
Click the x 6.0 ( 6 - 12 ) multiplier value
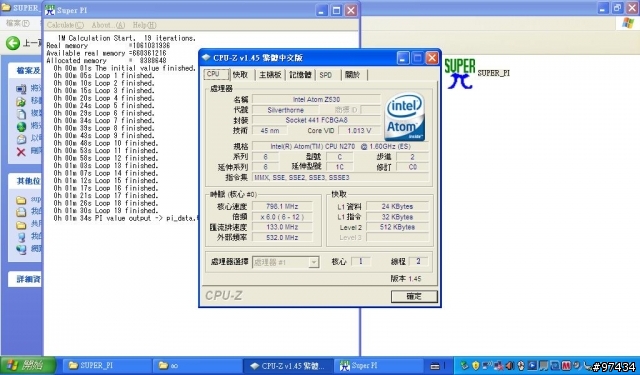tap(282, 217)
